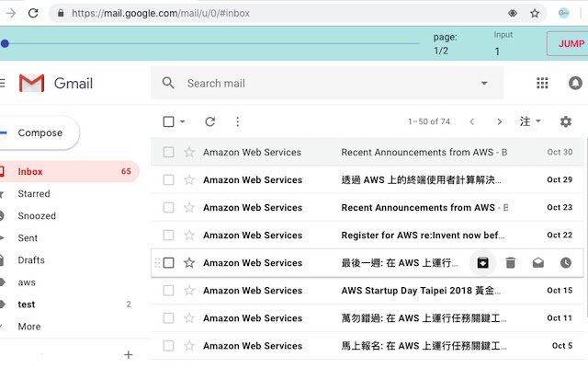Star the Oct 23 Recent Announcements email
This screenshot has width=588, height=368.
coord(189,207)
